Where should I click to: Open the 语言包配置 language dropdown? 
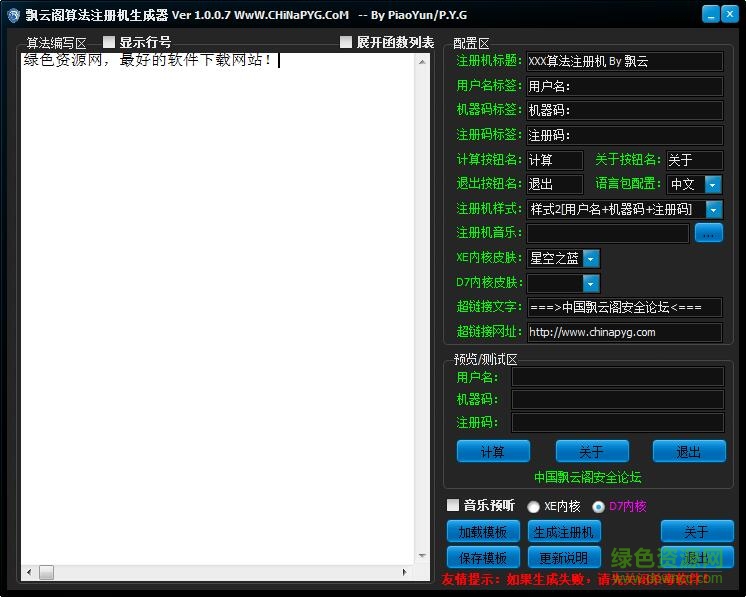point(712,185)
